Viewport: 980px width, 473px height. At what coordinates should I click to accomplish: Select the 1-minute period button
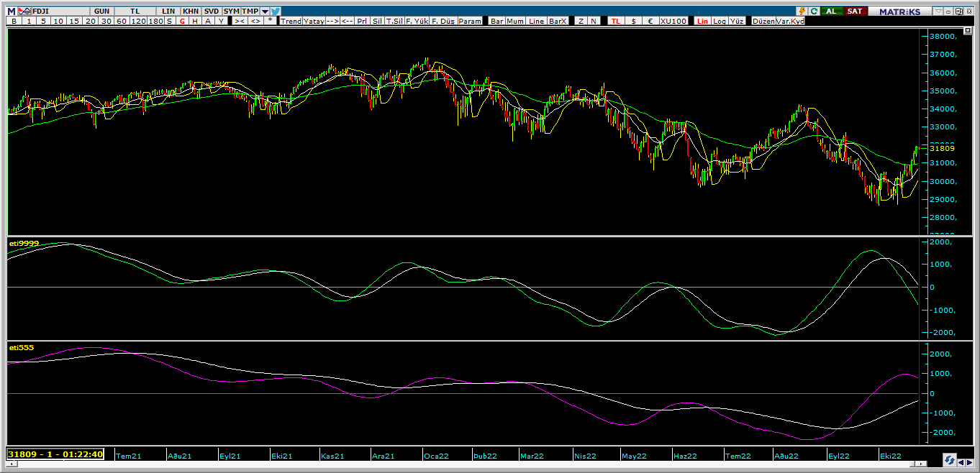coord(29,22)
